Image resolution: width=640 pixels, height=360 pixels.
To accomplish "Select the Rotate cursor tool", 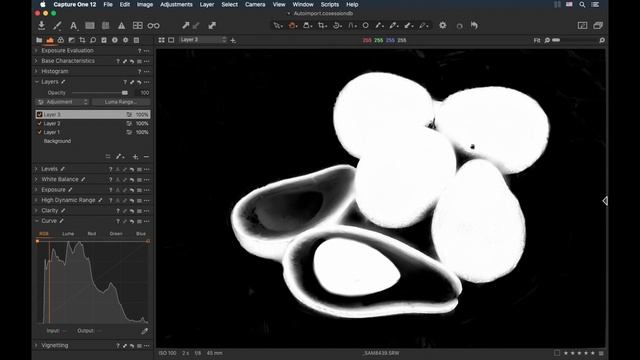I will (x=337, y=25).
